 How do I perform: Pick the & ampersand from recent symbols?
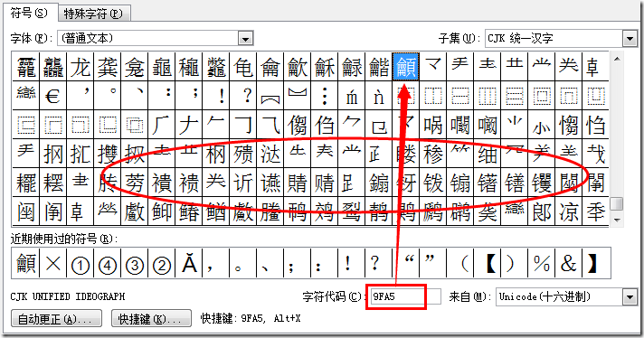569,263
